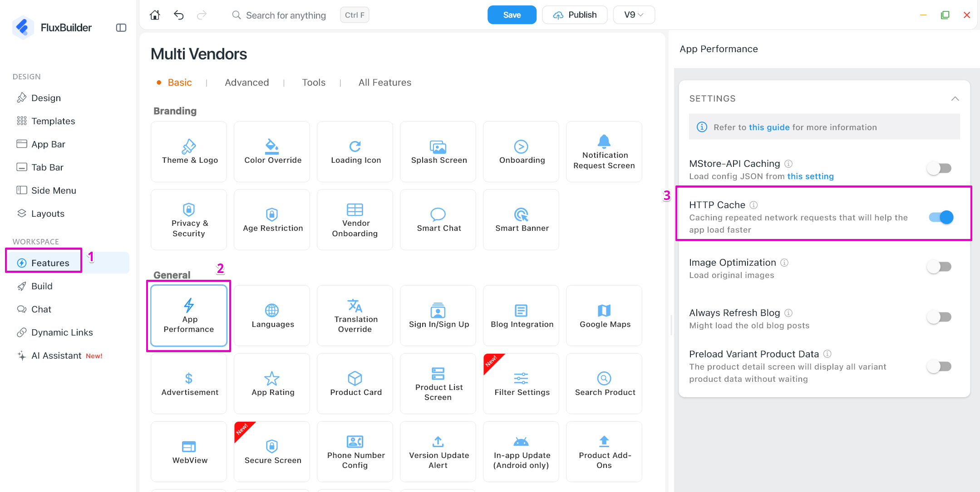Show info tooltip for MStore-API Caching
Image resolution: width=980 pixels, height=492 pixels.
[x=788, y=164]
